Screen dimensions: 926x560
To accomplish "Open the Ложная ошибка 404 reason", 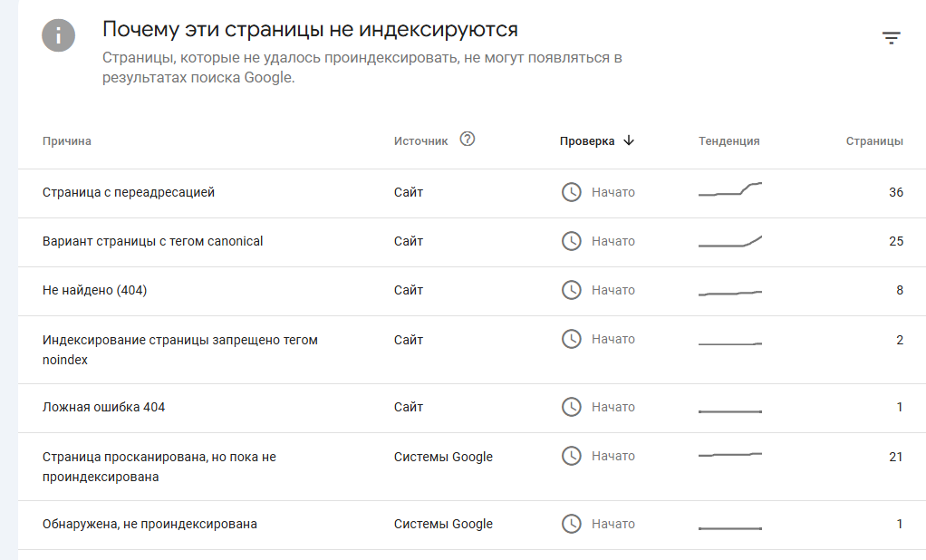I will (x=104, y=408).
